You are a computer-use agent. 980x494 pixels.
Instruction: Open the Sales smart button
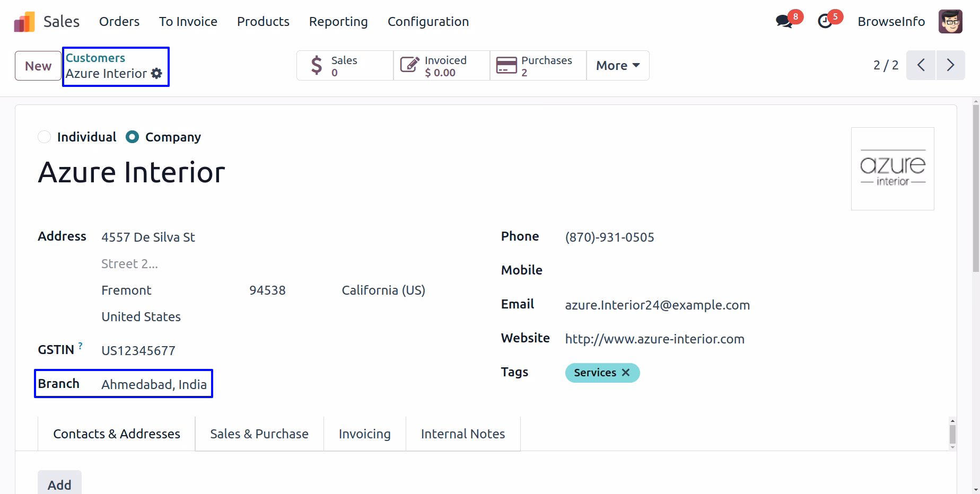[x=345, y=66]
